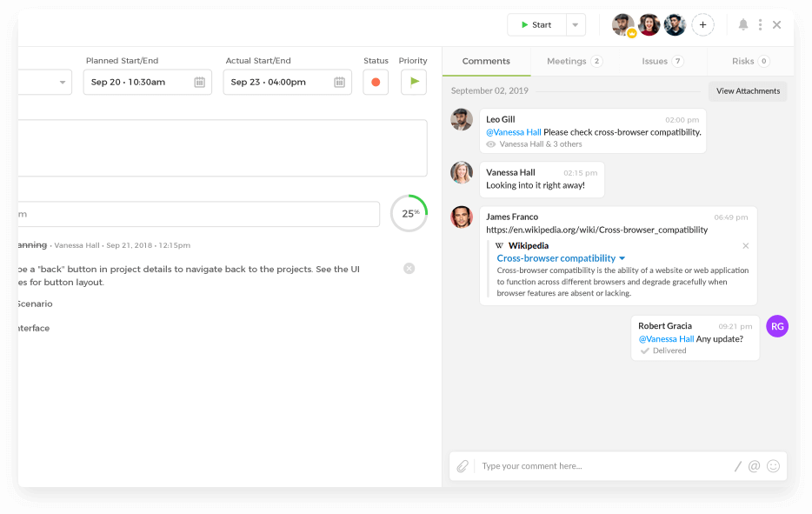Expand the Cross-browser compatibility link preview arrow
The width and height of the screenshot is (812, 514).
[x=622, y=258]
